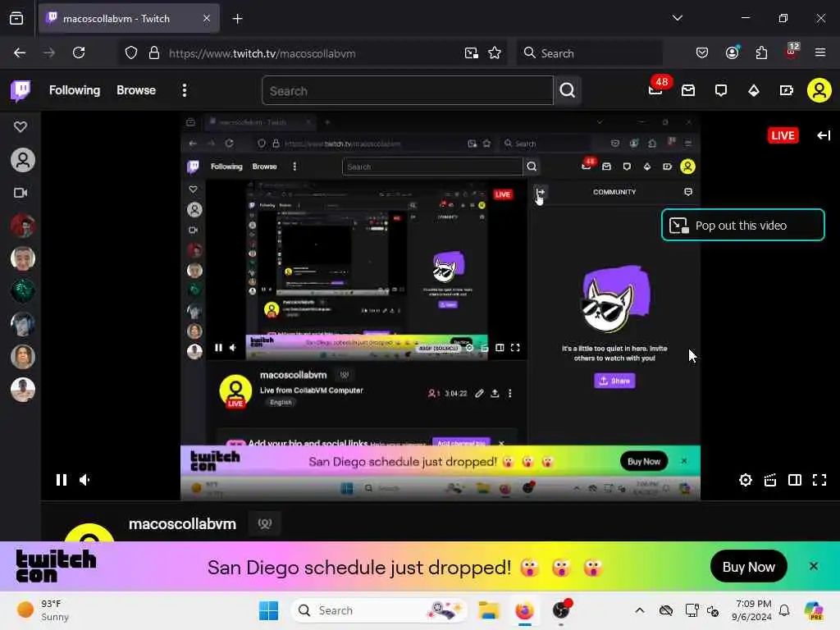Close the macoscollabvm - Twitch tab

(207, 19)
